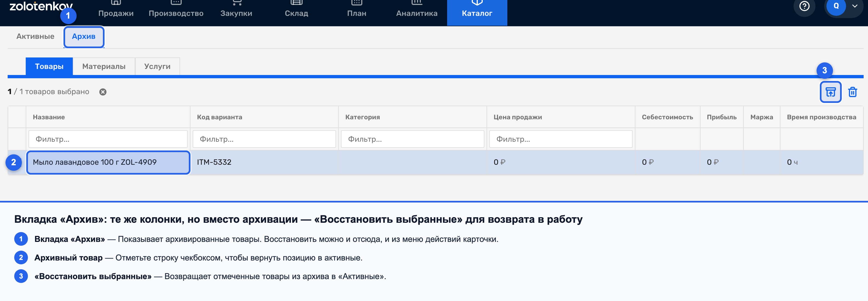The height and width of the screenshot is (301, 868).
Task: Open product Мыло лавандовое 100 г ZOL-4909
Action: (108, 162)
